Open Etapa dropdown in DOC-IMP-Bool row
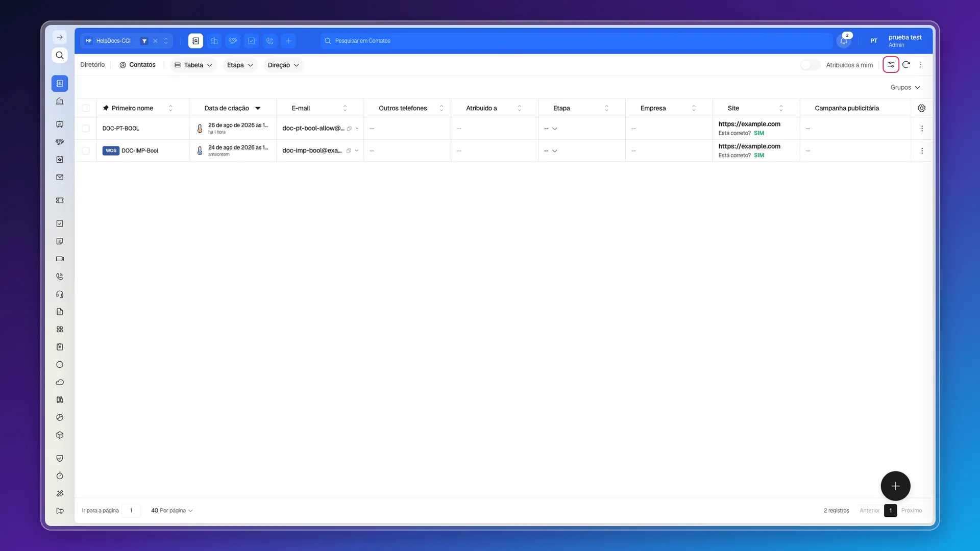This screenshot has width=980, height=551. tap(551, 151)
